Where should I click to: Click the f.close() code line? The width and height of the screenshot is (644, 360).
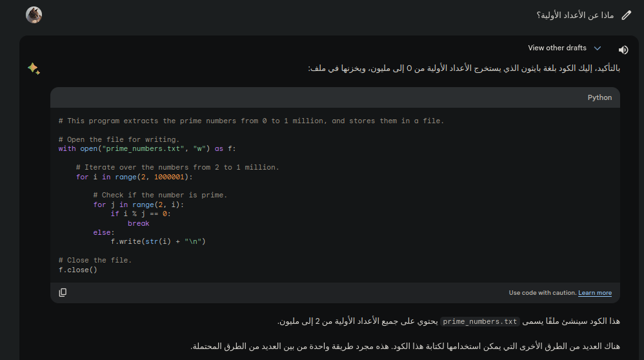[x=77, y=270]
